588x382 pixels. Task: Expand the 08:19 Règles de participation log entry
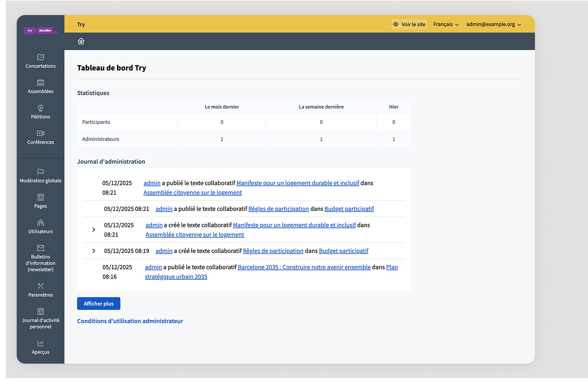click(x=94, y=250)
